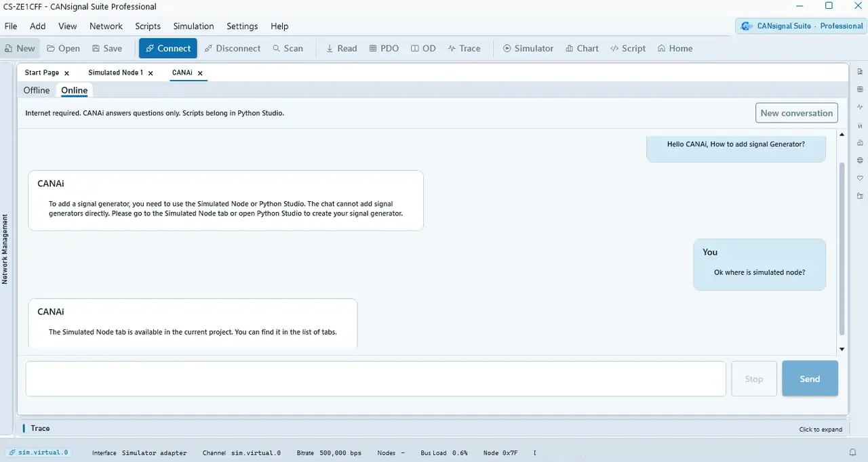Click the chat scrollbar down arrow
The width and height of the screenshot is (868, 462).
tap(842, 350)
